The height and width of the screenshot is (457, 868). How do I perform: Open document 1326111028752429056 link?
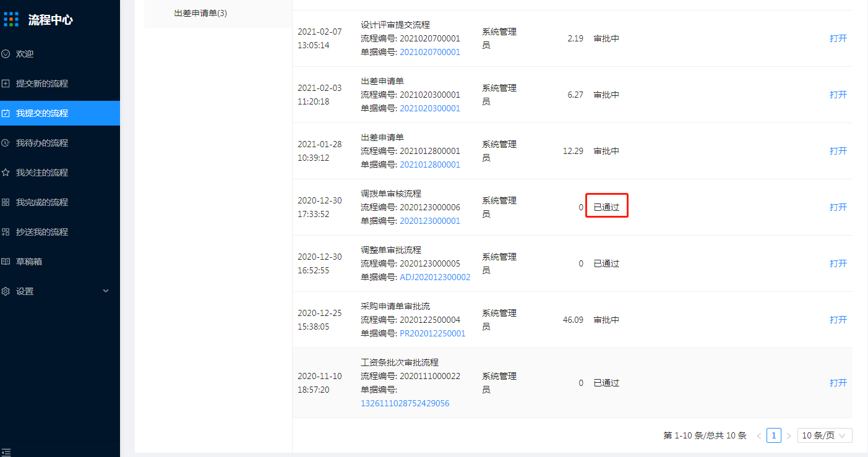[x=405, y=403]
